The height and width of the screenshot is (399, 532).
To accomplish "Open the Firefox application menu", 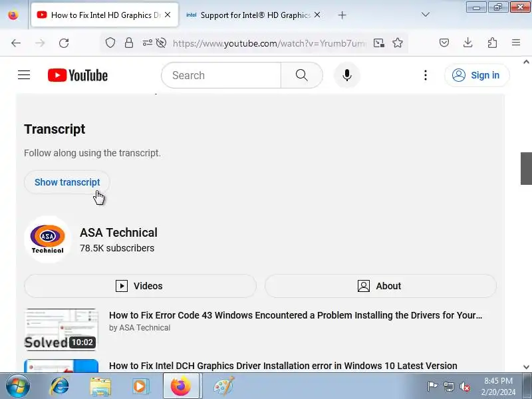I will 516,43.
